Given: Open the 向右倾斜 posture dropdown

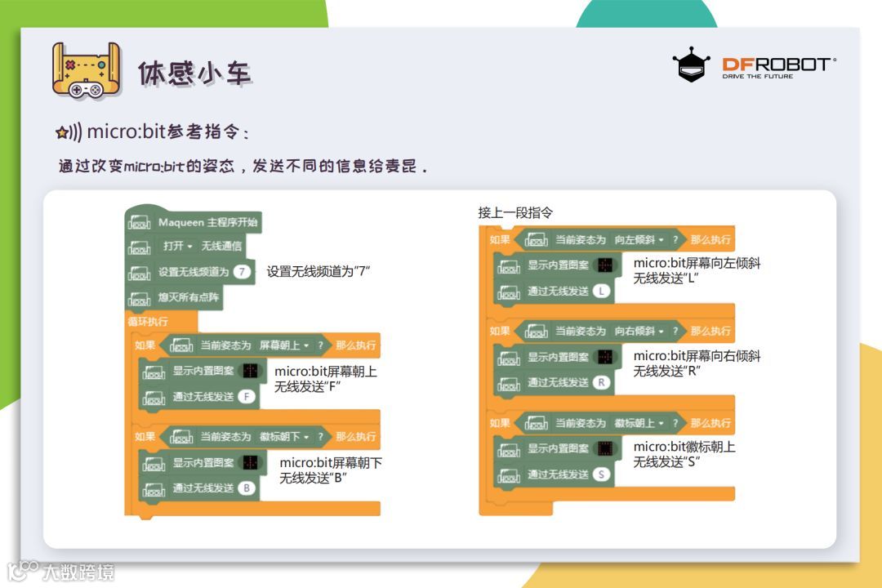Looking at the screenshot, I should (639, 331).
